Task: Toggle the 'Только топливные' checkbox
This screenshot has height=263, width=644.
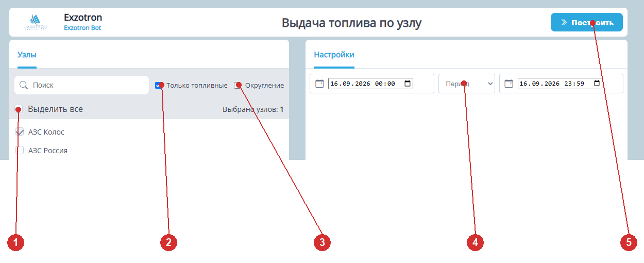Action: coord(159,85)
